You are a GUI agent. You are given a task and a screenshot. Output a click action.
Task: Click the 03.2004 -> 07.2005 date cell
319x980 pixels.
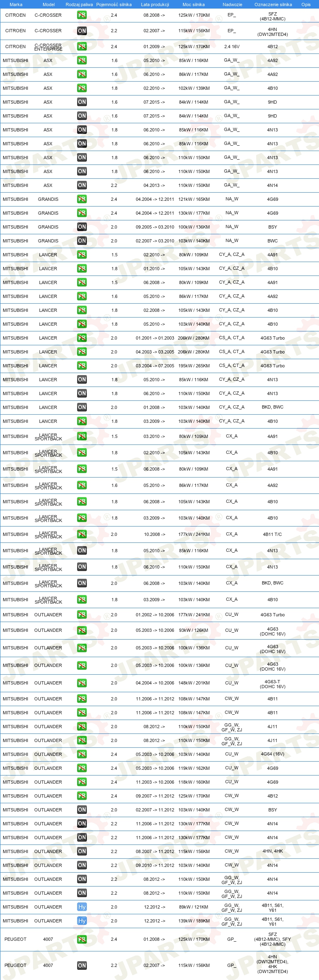pos(155,366)
